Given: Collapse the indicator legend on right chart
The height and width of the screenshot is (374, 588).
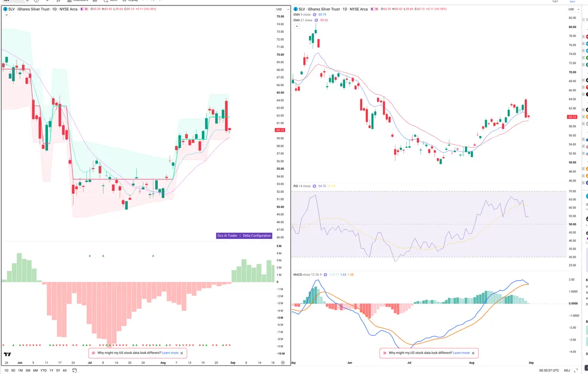Looking at the screenshot, I should (x=297, y=26).
